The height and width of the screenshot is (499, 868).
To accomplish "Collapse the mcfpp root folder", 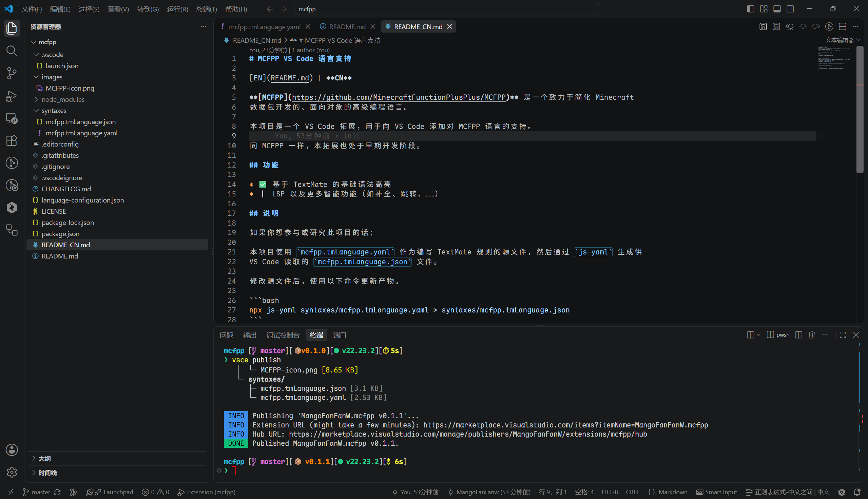I will 34,42.
